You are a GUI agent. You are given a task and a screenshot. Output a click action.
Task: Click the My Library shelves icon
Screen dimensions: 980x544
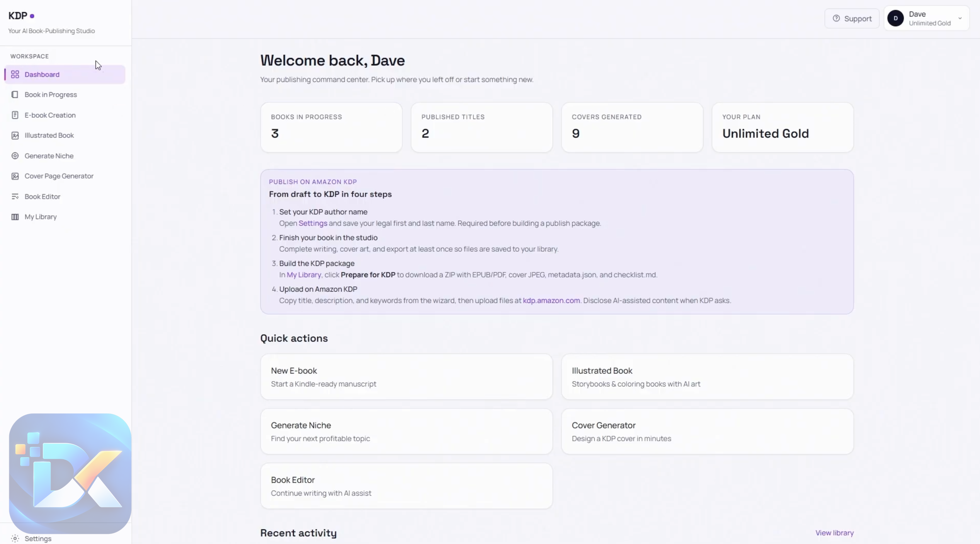[15, 217]
